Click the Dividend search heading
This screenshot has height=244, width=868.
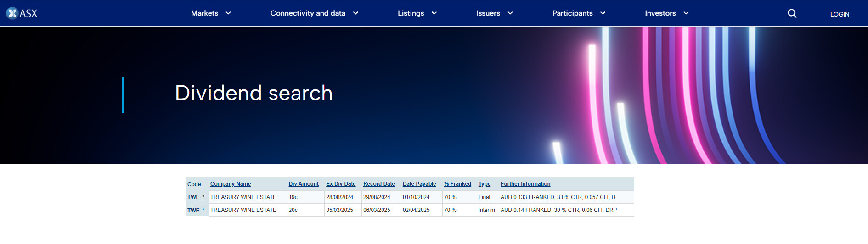(x=254, y=93)
